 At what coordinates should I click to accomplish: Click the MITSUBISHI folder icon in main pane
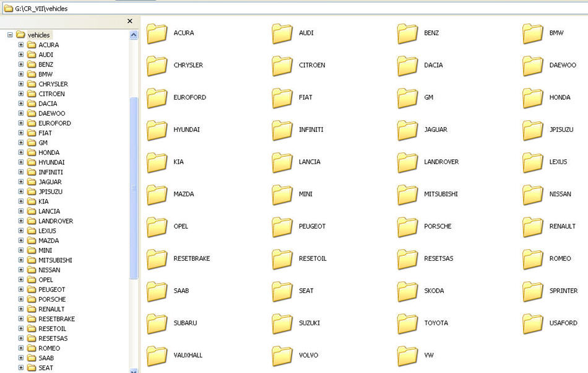407,195
